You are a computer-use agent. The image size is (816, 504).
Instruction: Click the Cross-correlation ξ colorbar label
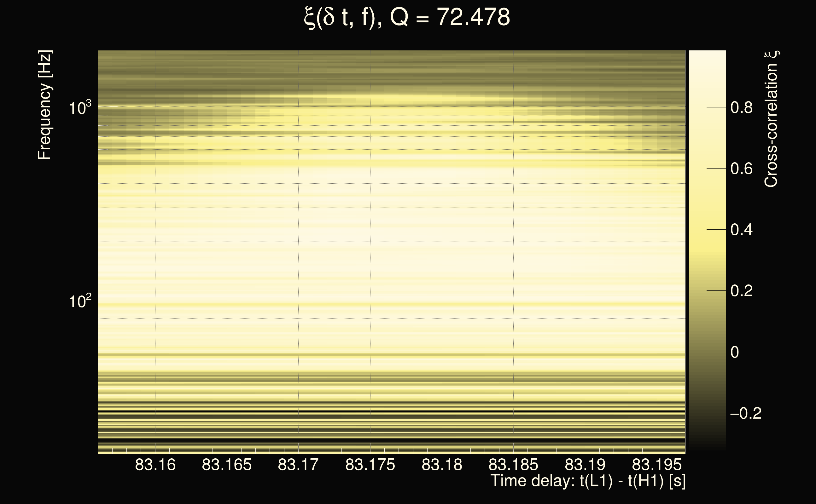click(x=771, y=119)
